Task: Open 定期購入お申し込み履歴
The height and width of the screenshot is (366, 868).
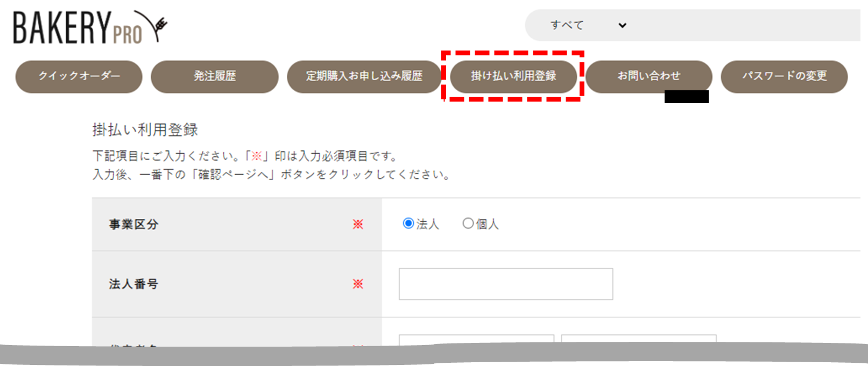Action: pyautogui.click(x=364, y=76)
